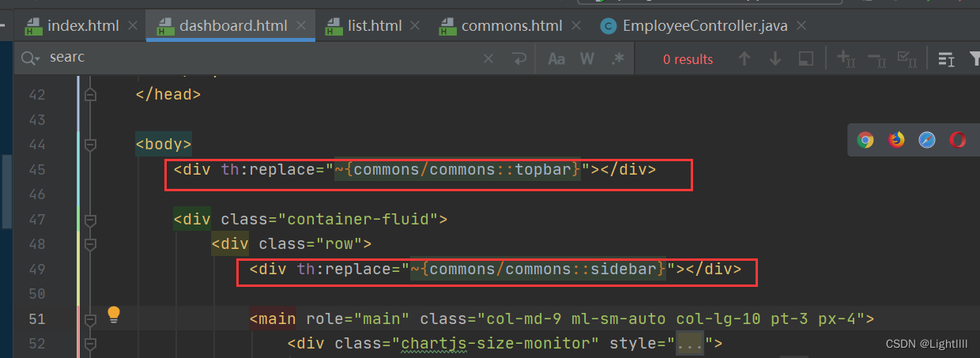The width and height of the screenshot is (980, 358).
Task: Click the multi-caret select occurrences icon
Action: pyautogui.click(x=906, y=58)
